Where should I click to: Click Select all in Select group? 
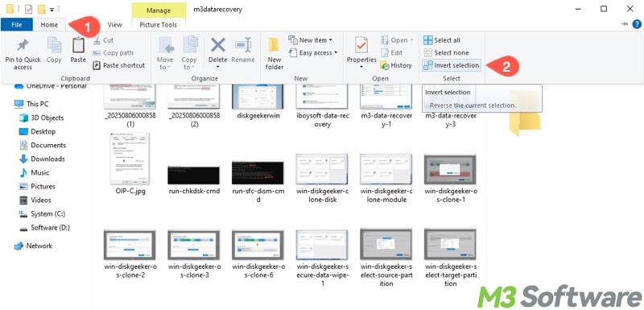442,40
